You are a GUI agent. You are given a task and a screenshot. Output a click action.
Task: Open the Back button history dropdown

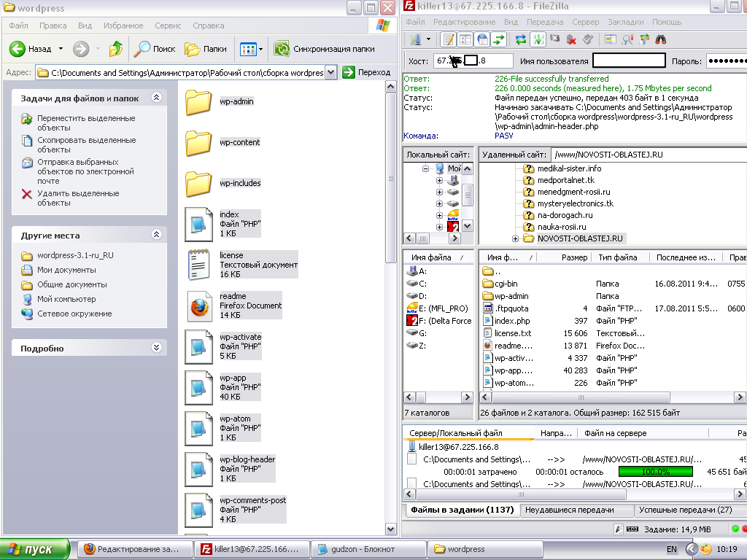pyautogui.click(x=61, y=49)
